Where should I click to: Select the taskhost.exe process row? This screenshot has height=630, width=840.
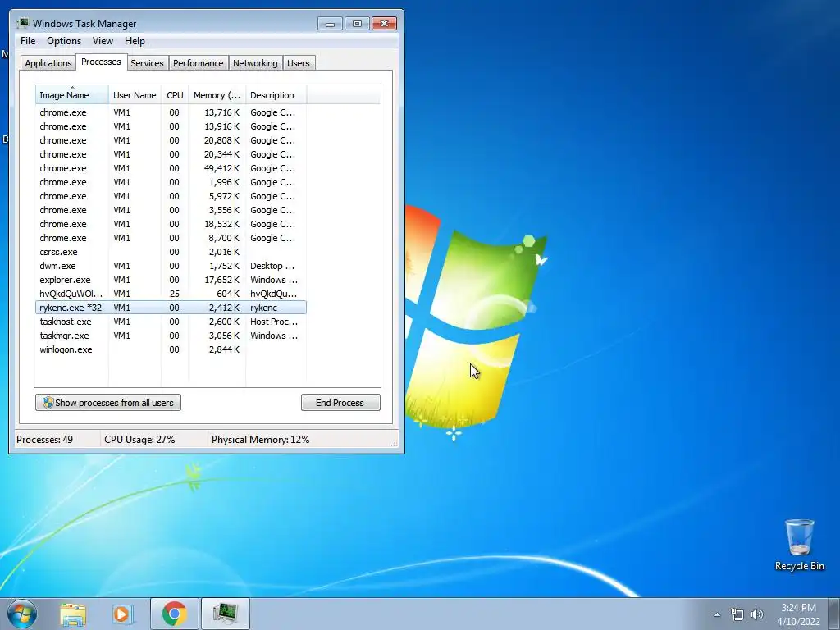171,322
